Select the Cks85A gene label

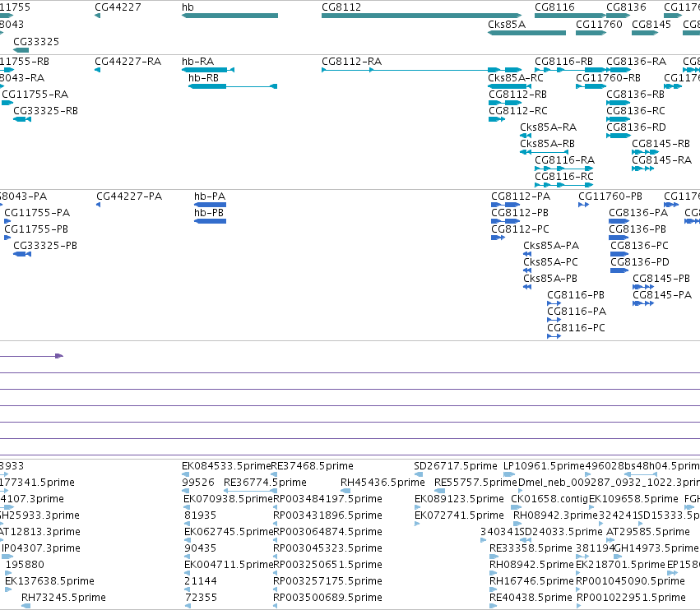coord(507,24)
